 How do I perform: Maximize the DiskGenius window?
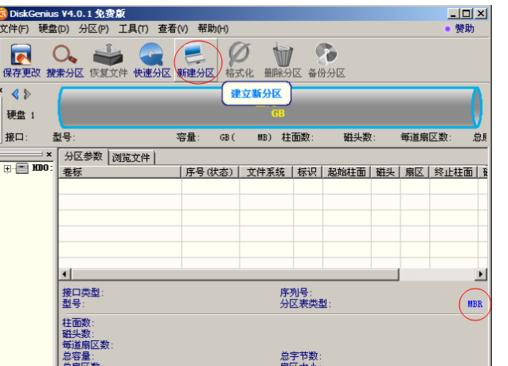click(467, 14)
